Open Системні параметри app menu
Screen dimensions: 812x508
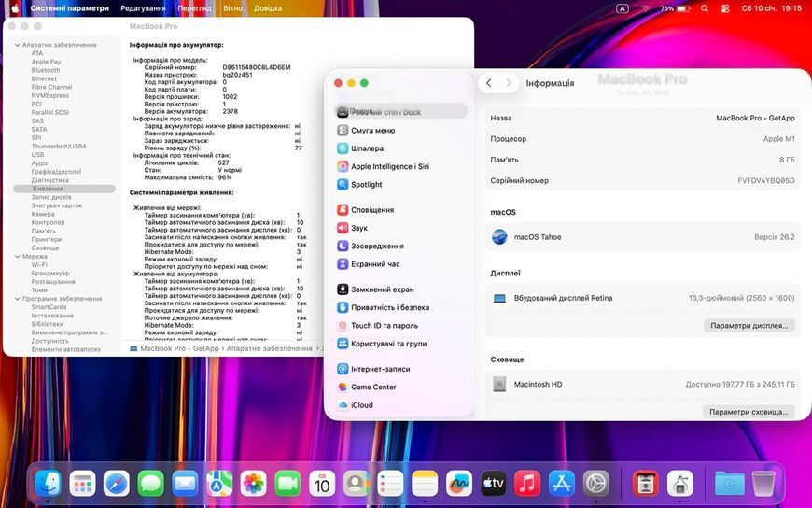coord(70,8)
